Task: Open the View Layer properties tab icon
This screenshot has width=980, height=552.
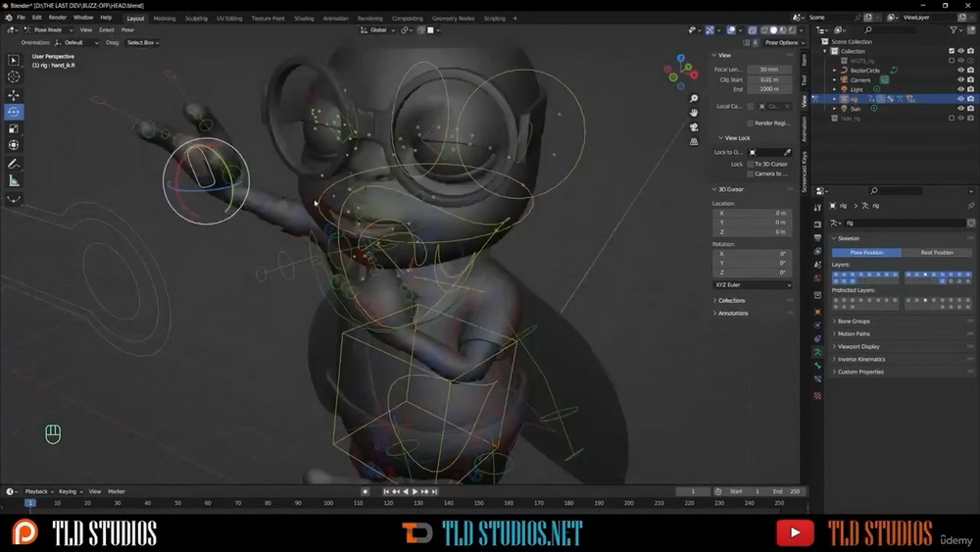Action: [x=817, y=251]
